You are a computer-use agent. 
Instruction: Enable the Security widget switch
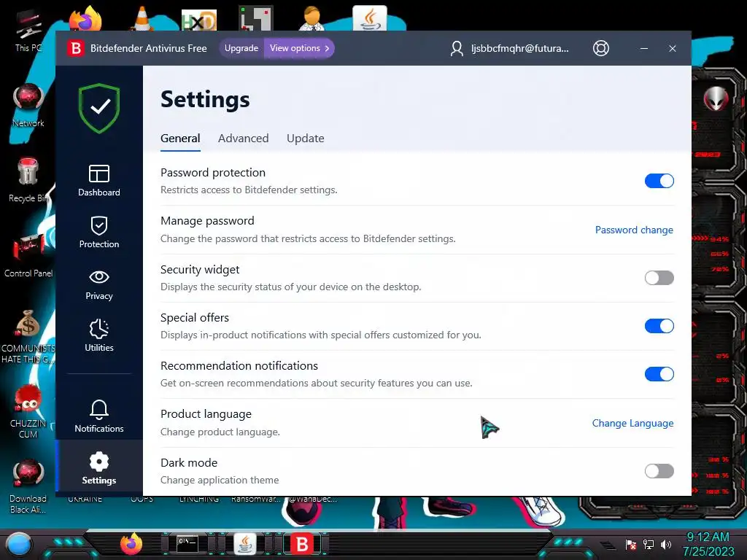[659, 278]
